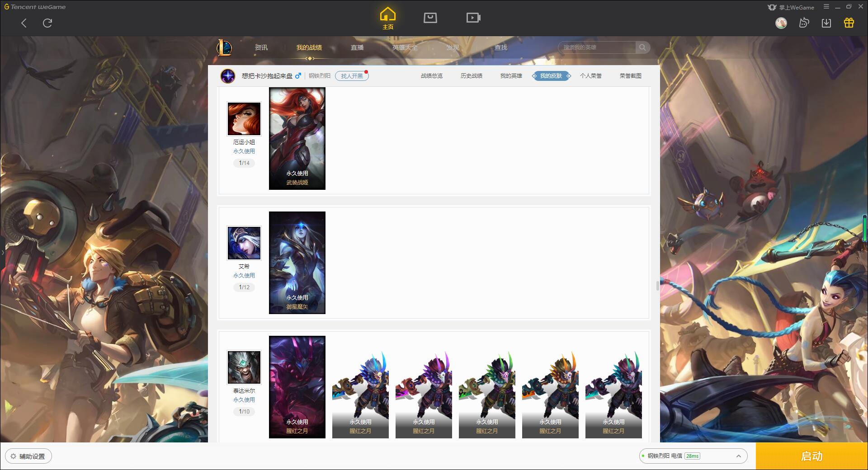Click the 找人开黑 button
This screenshot has width=868, height=470.
[x=352, y=76]
